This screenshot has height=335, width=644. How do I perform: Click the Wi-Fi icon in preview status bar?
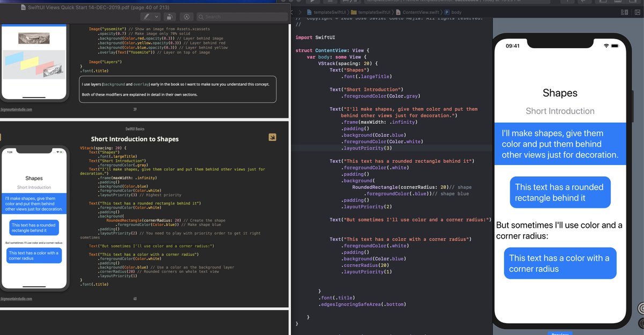(606, 46)
